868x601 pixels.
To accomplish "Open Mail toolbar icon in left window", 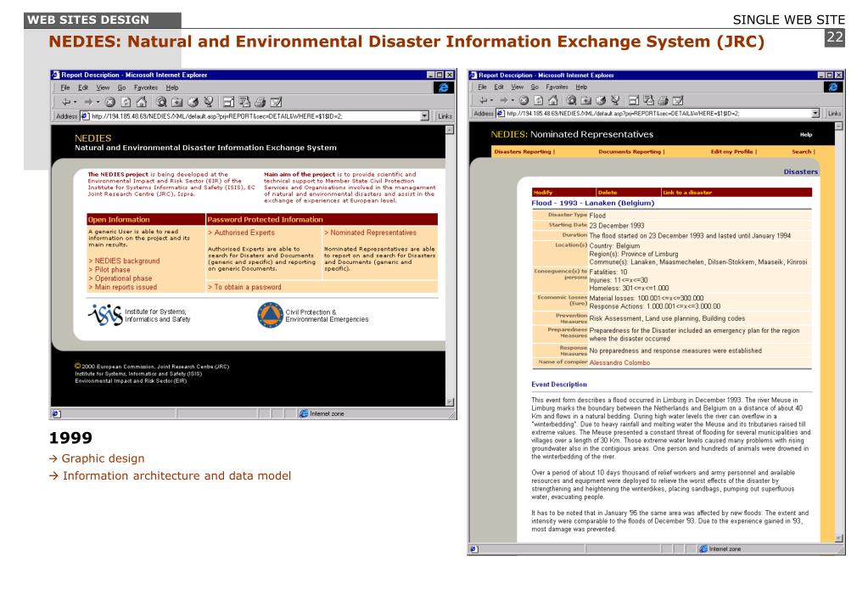I will click(244, 102).
